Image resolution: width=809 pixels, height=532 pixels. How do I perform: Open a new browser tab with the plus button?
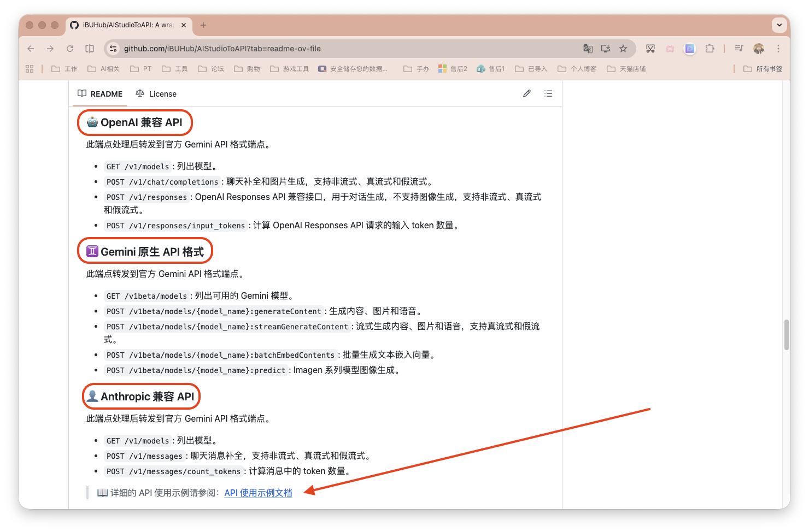pyautogui.click(x=203, y=25)
